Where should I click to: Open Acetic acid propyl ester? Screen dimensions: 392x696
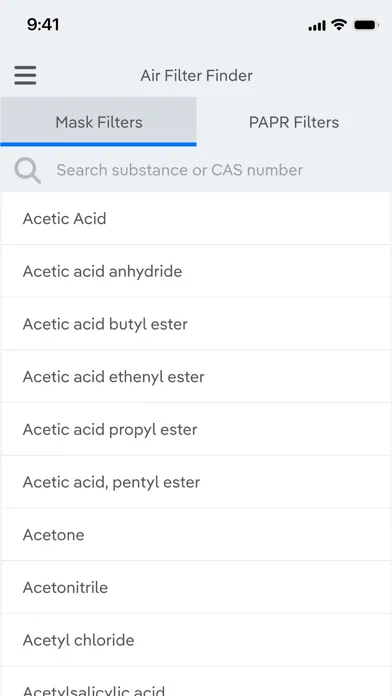[196, 429]
